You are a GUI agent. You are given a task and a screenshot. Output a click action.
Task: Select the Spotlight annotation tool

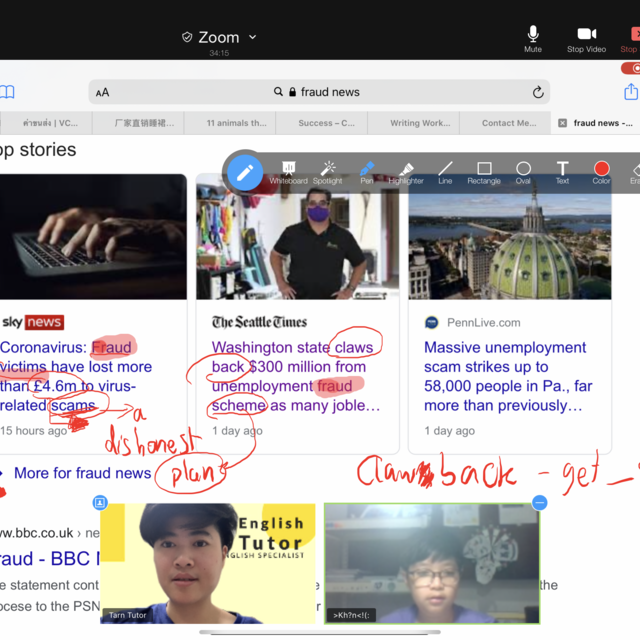coord(327,173)
